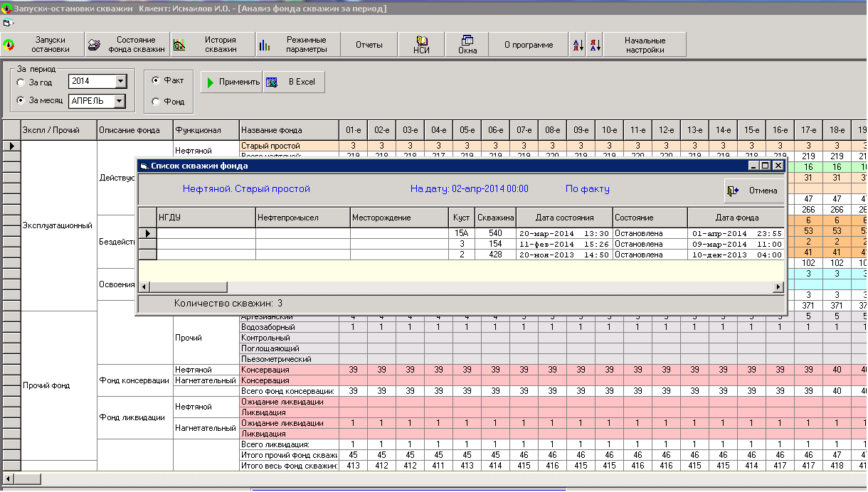
Task: Click the Поглощающий fund name row
Action: tap(289, 348)
